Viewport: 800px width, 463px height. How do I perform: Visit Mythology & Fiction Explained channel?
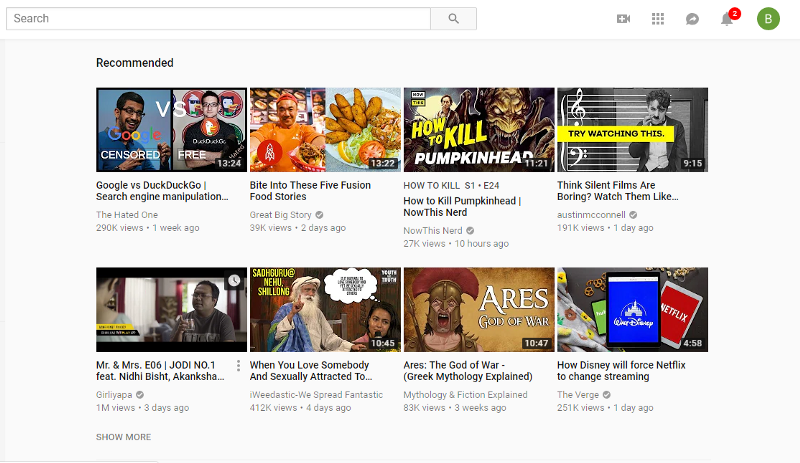tap(465, 395)
